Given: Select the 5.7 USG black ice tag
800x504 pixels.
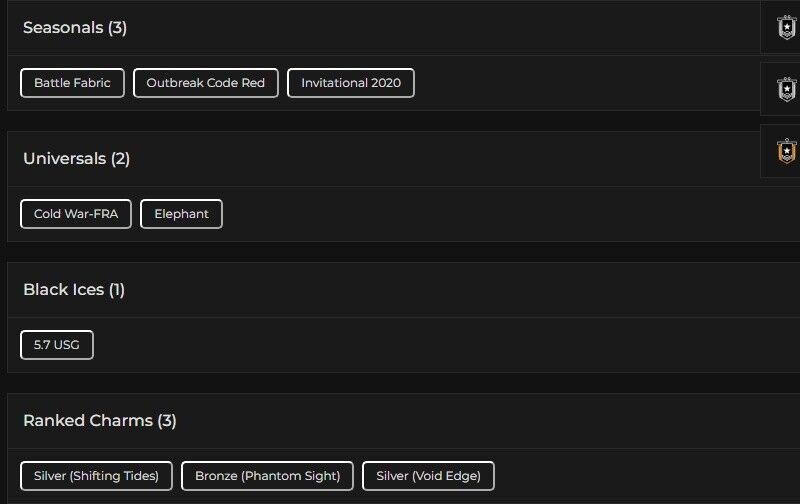Looking at the screenshot, I should click(57, 345).
